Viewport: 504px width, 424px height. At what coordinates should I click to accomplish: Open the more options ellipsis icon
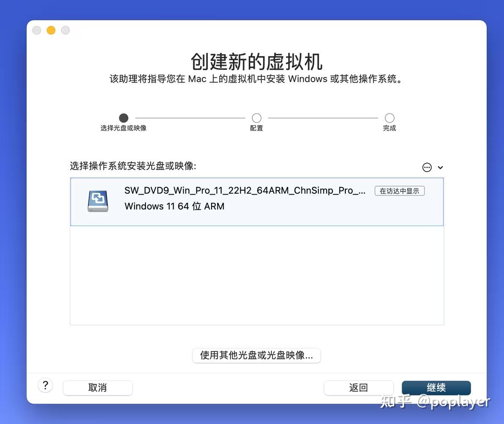427,167
